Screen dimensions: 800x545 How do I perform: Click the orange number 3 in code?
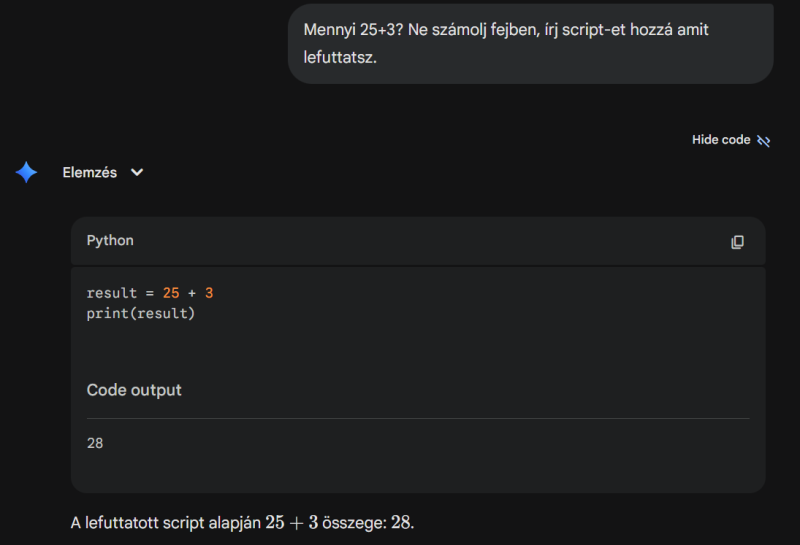tap(209, 293)
